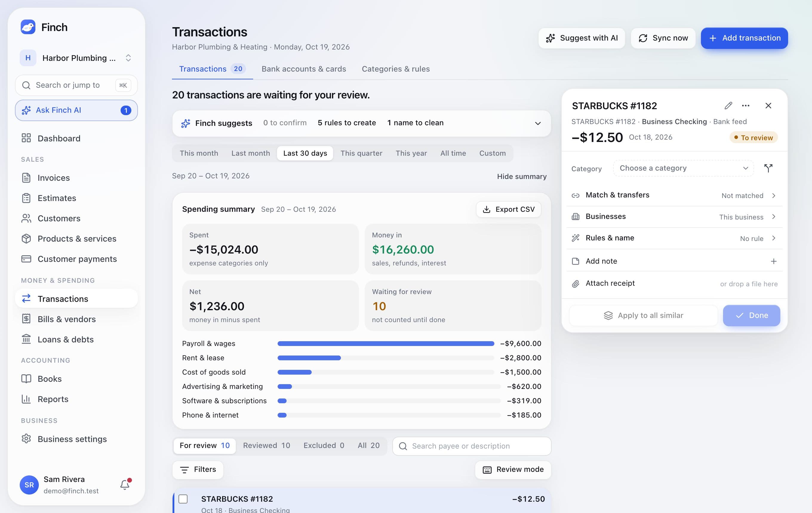Click the Finch logo
The width and height of the screenshot is (812, 513).
point(28,27)
